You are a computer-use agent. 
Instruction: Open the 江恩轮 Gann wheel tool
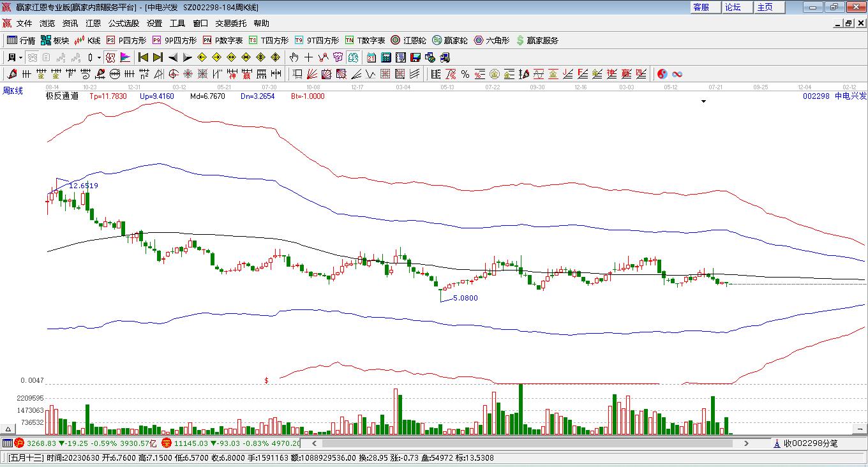[x=408, y=40]
